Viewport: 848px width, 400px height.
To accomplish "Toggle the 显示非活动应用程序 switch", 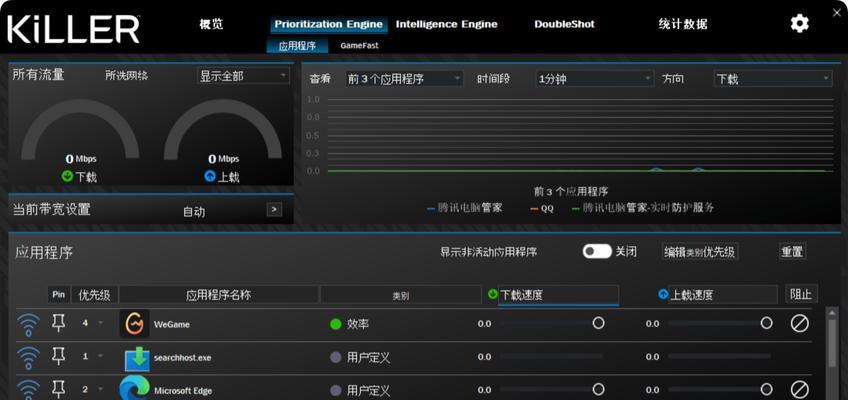I will coord(597,251).
